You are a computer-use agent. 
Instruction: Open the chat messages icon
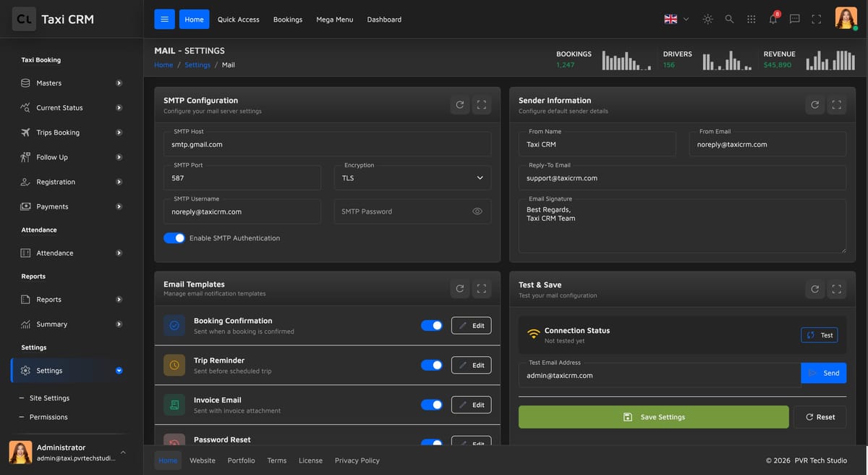coord(794,20)
